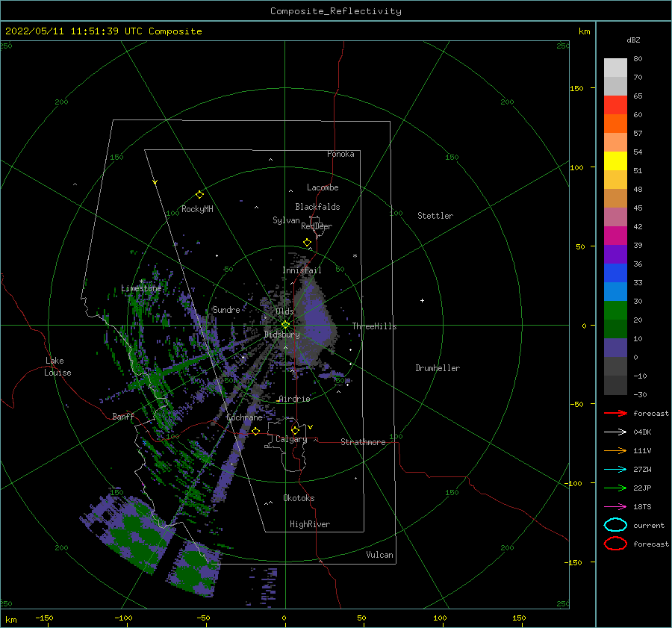Image resolution: width=672 pixels, height=628 pixels.
Task: Click the Innisfail label
Action: point(302,270)
